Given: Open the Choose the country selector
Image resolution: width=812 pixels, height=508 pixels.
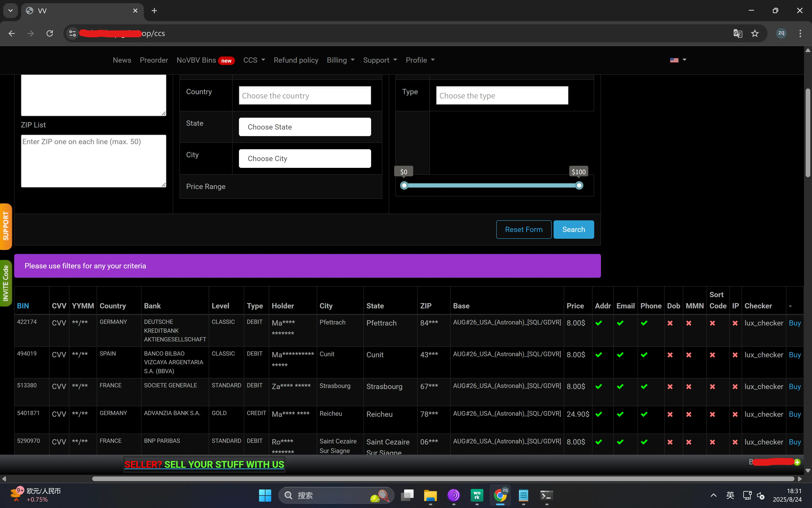Looking at the screenshot, I should click(x=305, y=95).
